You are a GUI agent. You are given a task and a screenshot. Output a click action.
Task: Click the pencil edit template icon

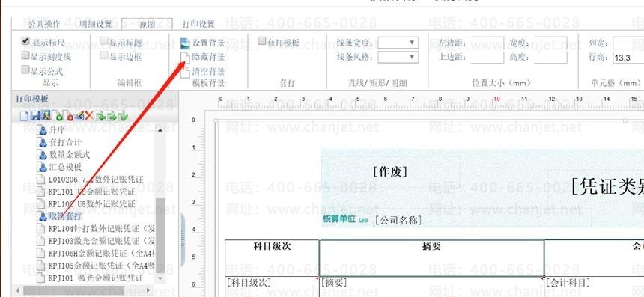coord(79,116)
